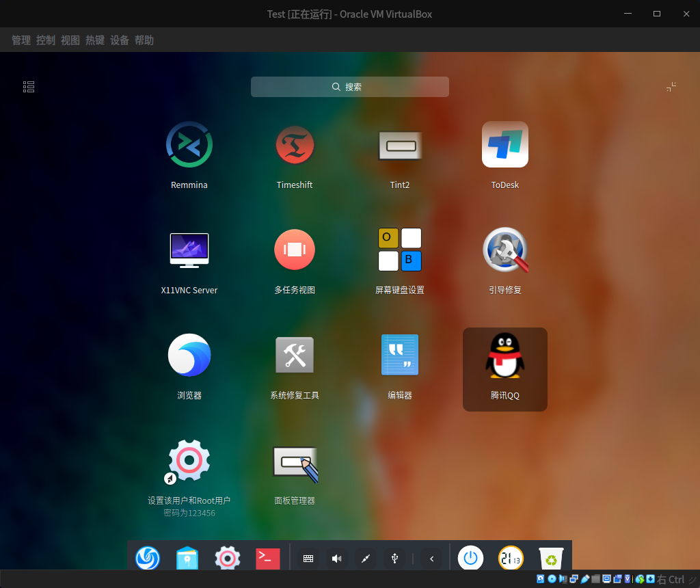Open the terminal from the dock
Image resolution: width=700 pixels, height=588 pixels.
pos(267,559)
